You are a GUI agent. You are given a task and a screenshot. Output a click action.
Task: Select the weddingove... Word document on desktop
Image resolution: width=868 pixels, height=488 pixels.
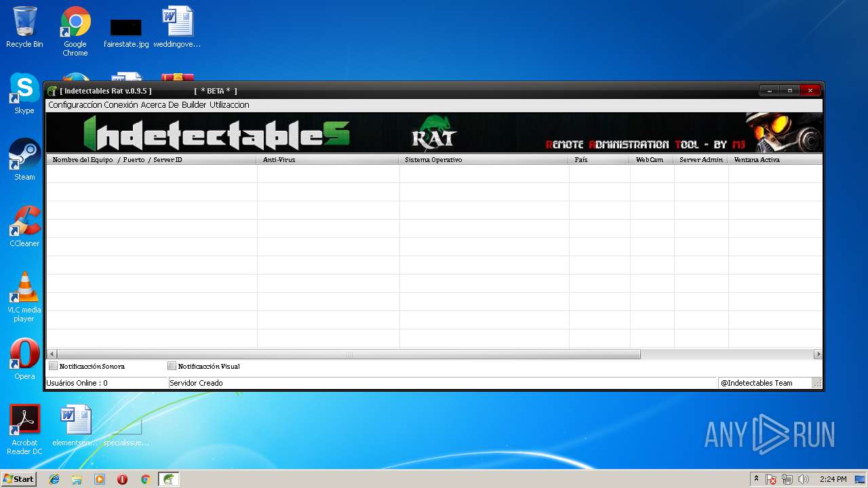(177, 27)
